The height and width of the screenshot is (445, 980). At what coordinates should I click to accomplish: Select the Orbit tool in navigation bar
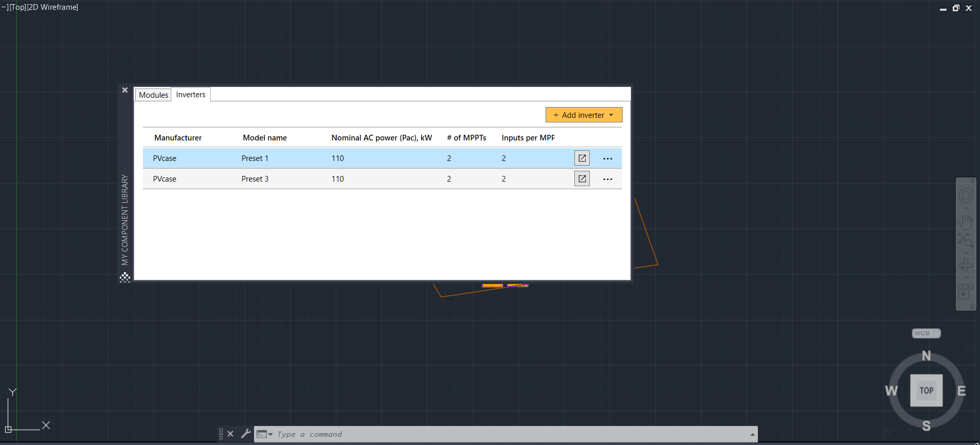(x=966, y=265)
